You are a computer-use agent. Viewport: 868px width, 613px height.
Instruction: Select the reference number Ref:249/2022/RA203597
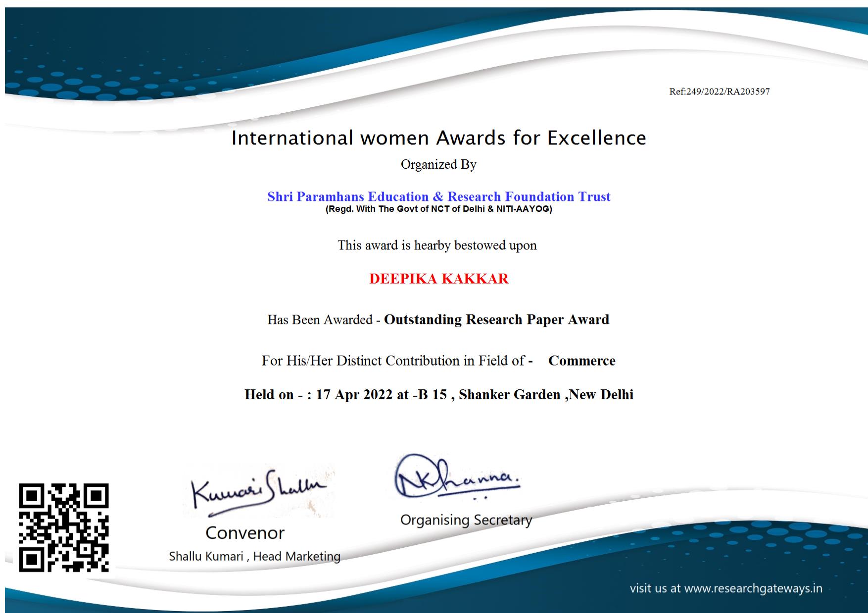pos(719,92)
